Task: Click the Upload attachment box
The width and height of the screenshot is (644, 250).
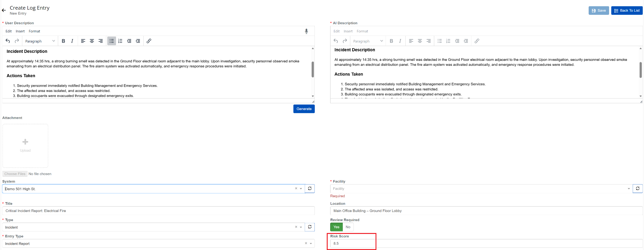Action: tap(25, 145)
